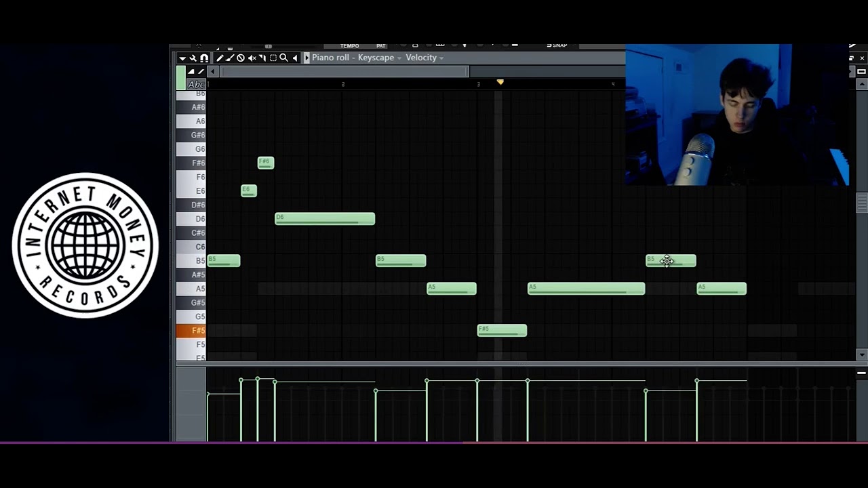This screenshot has width=868, height=488.
Task: Click the TEMPO label in top toolbar
Action: (349, 45)
